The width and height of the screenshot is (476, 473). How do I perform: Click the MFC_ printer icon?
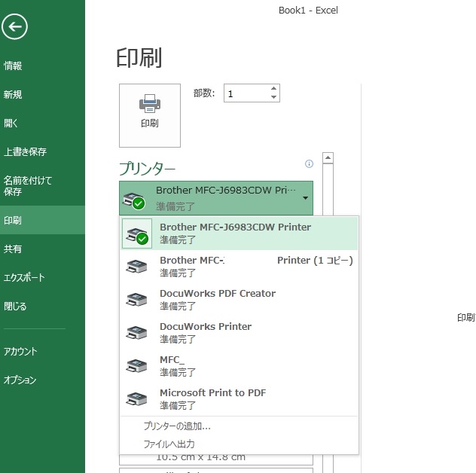pos(136,366)
